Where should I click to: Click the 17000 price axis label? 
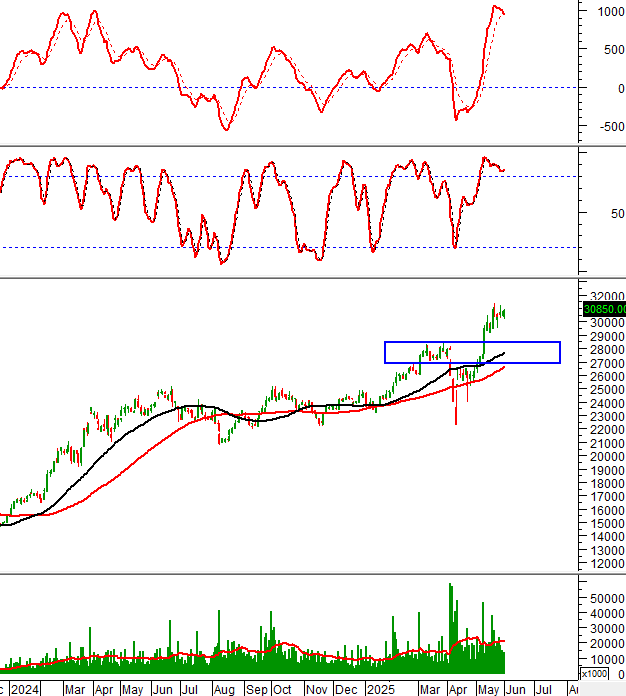(x=607, y=496)
